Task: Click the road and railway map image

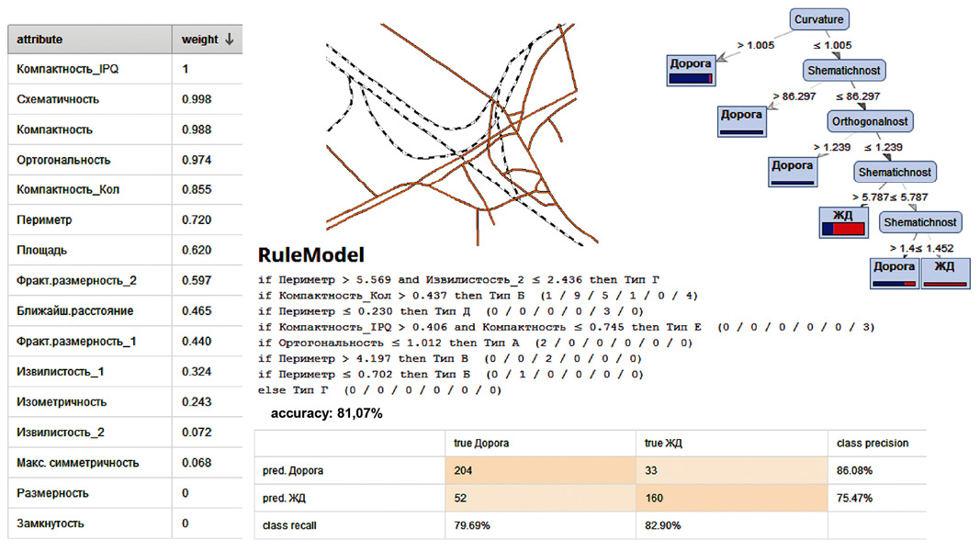Action: coord(462,134)
